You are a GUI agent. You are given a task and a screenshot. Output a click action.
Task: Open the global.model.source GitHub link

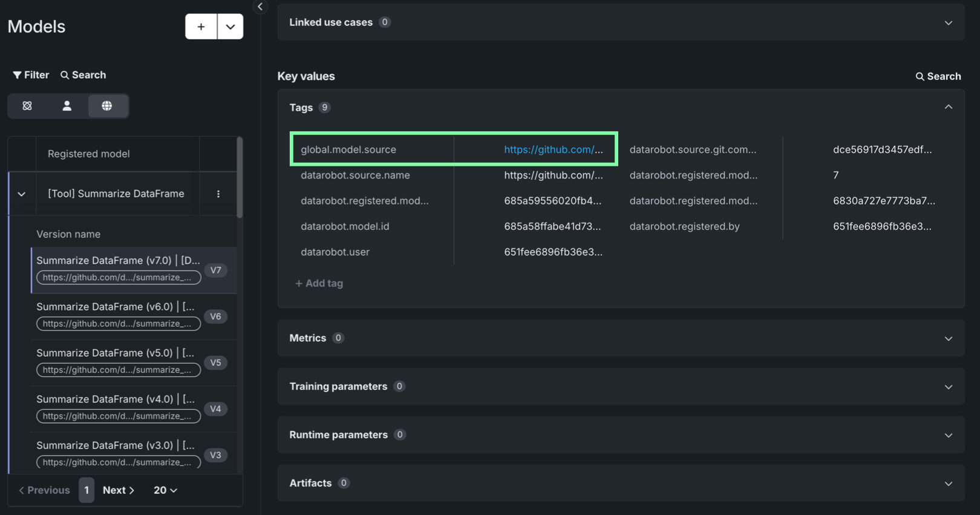point(553,149)
